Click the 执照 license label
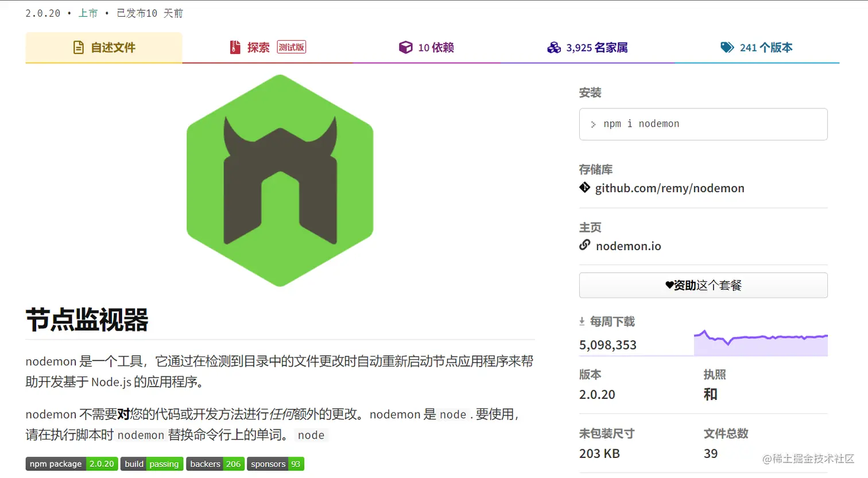 coord(715,375)
